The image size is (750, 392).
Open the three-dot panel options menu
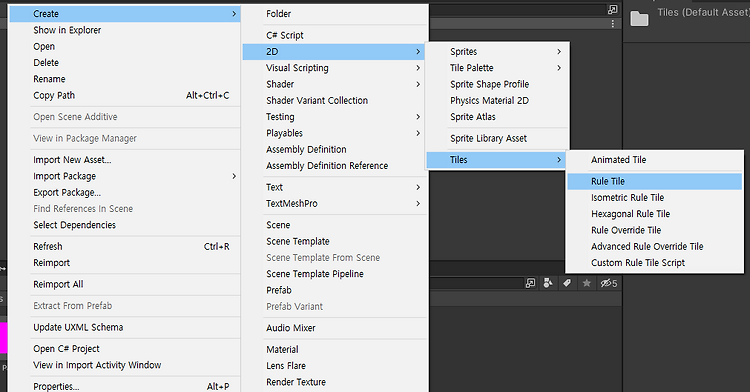613,23
